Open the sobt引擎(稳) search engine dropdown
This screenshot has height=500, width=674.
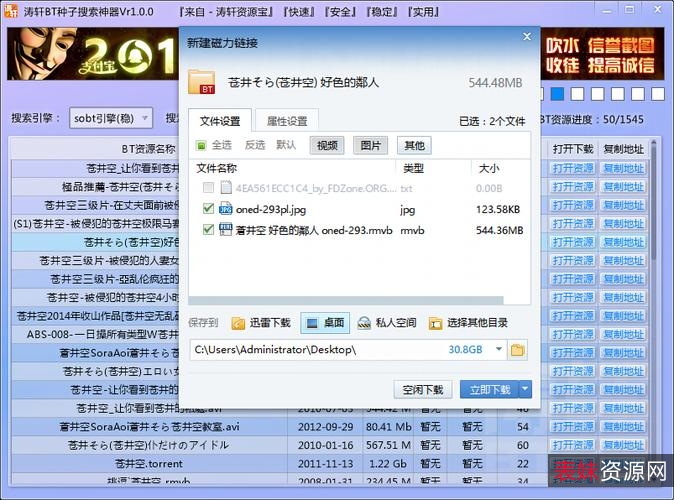click(111, 118)
